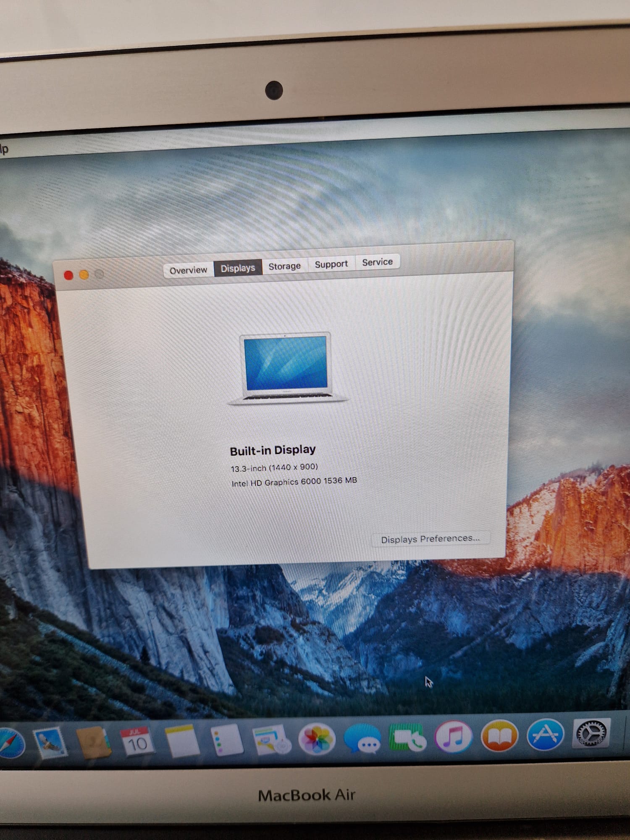Select the Displays tab
This screenshot has height=840, width=630.
[238, 268]
